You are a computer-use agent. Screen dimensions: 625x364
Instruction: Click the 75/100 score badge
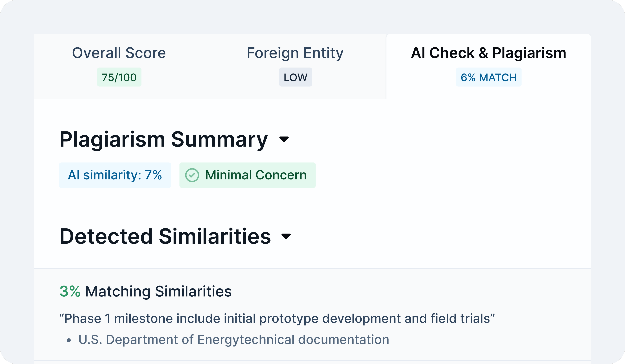[x=119, y=77]
